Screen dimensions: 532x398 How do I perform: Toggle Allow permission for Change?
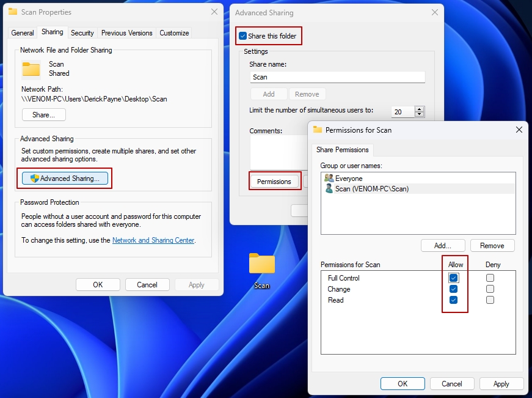coord(454,289)
